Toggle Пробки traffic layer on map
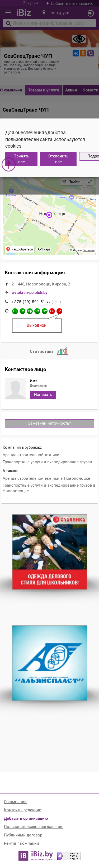 pyautogui.click(x=72, y=181)
